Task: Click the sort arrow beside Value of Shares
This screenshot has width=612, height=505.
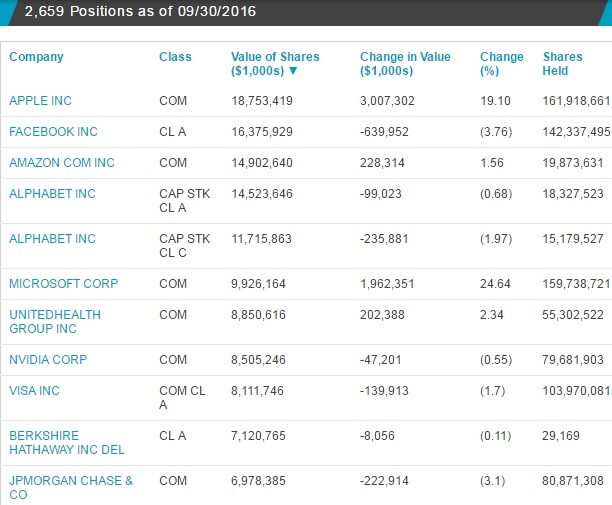Action: coord(293,71)
